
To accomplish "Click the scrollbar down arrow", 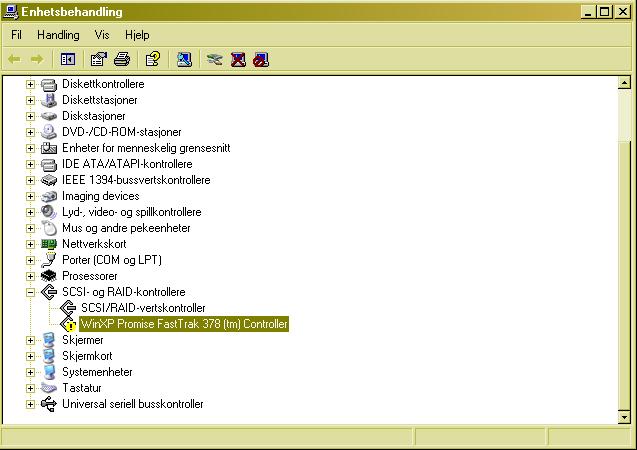I will pyautogui.click(x=624, y=417).
